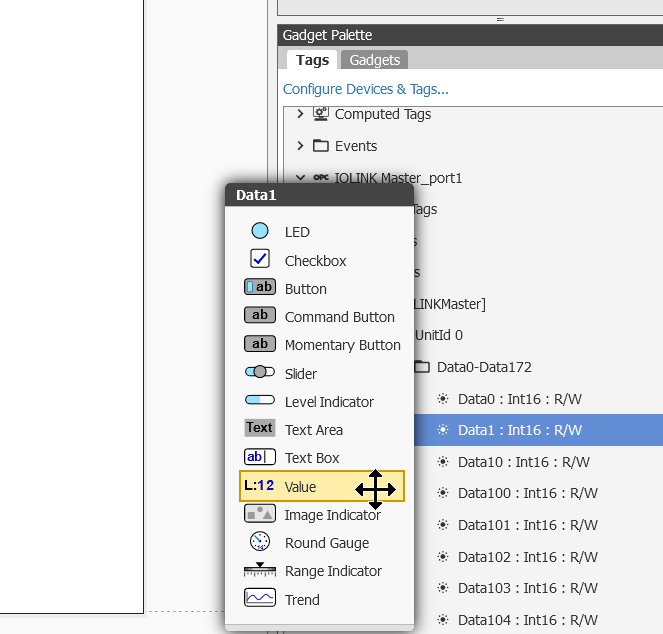Select the Data100 : Int16 : R/W tag

click(528, 493)
